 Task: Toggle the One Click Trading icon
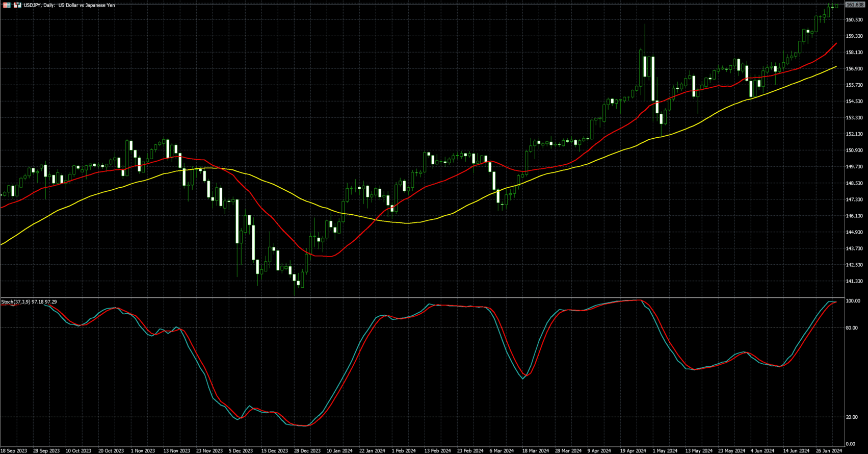tap(17, 5)
